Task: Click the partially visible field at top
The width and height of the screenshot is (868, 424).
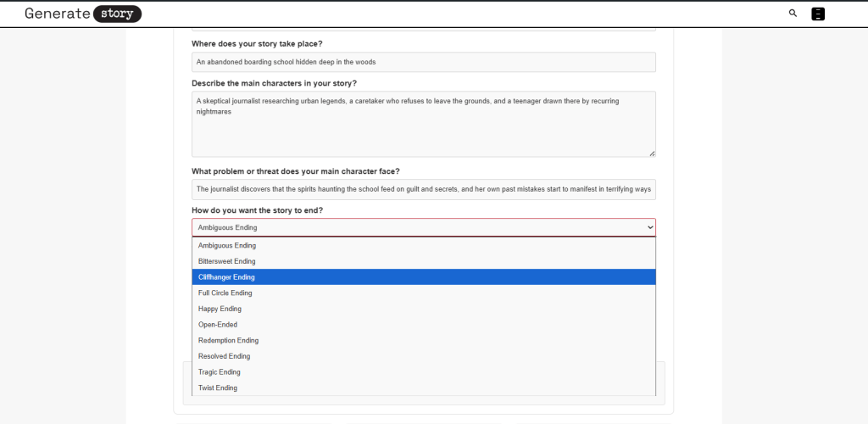Action: 423,30
